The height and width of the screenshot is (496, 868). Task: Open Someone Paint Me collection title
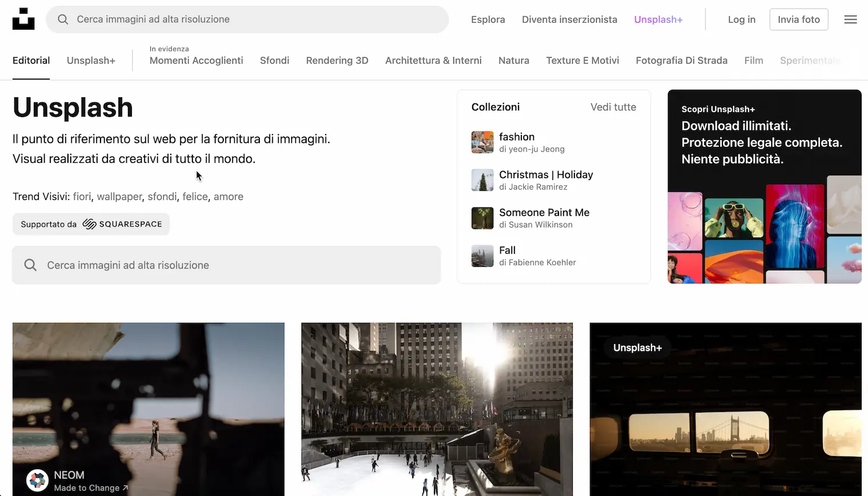[544, 213]
